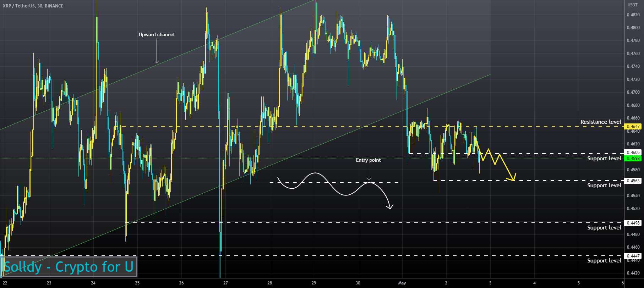The width and height of the screenshot is (644, 288).
Task: Click the 0.4520 price axis tick
Action: pos(633,209)
